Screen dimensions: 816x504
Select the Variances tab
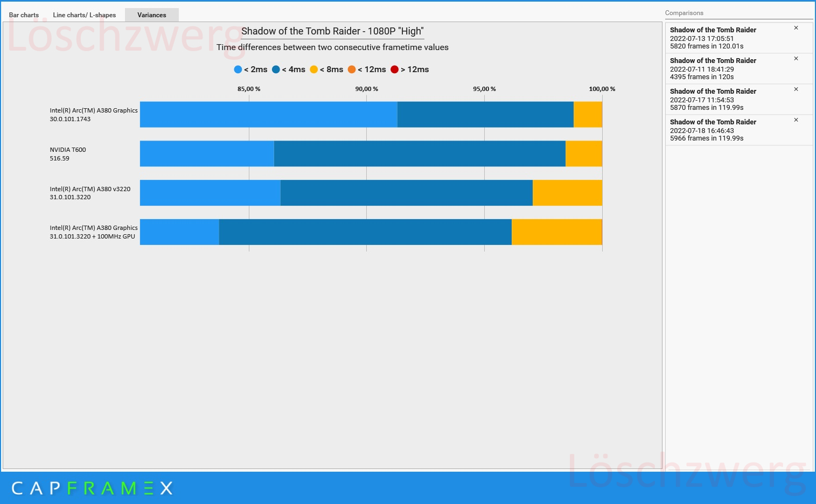152,15
